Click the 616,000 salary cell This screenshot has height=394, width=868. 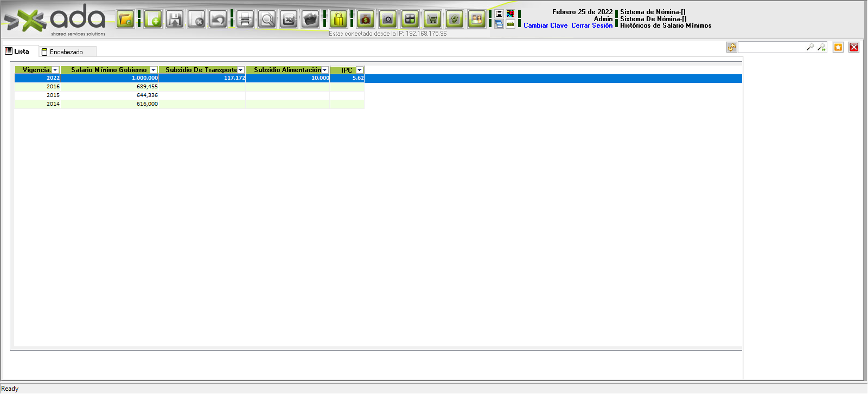point(110,104)
